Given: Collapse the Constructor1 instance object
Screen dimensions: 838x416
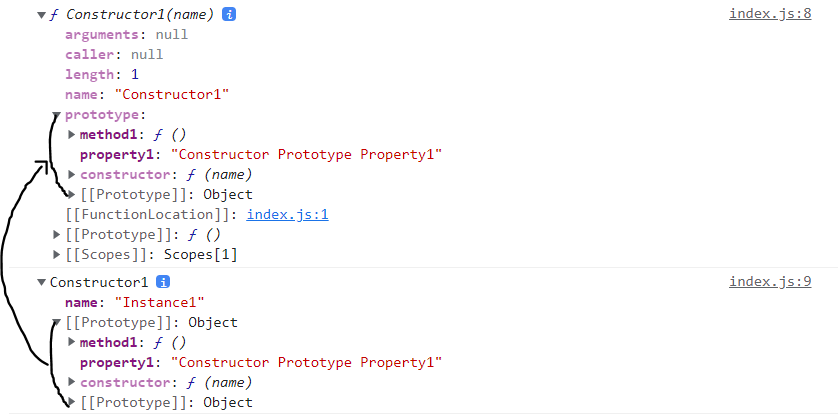Looking at the screenshot, I should [x=41, y=282].
